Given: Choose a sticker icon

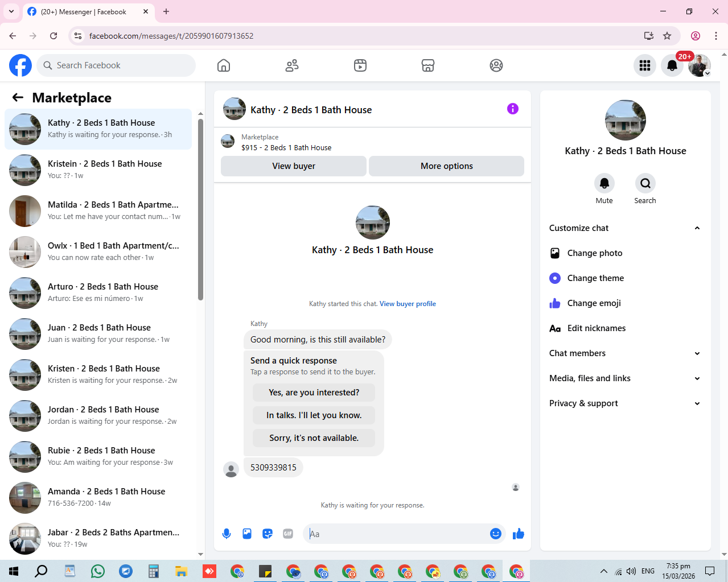Looking at the screenshot, I should [268, 534].
